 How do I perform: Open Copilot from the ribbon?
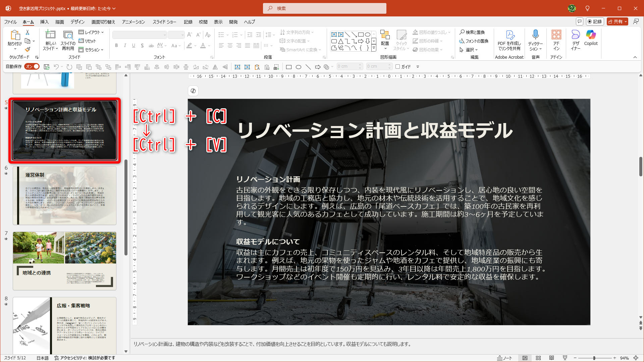[x=591, y=39]
